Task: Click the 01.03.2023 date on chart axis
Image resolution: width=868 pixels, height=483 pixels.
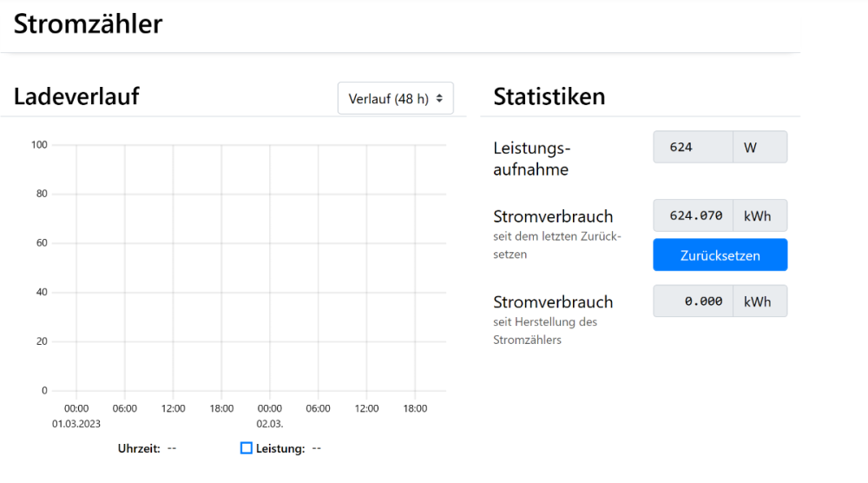Action: 76,424
